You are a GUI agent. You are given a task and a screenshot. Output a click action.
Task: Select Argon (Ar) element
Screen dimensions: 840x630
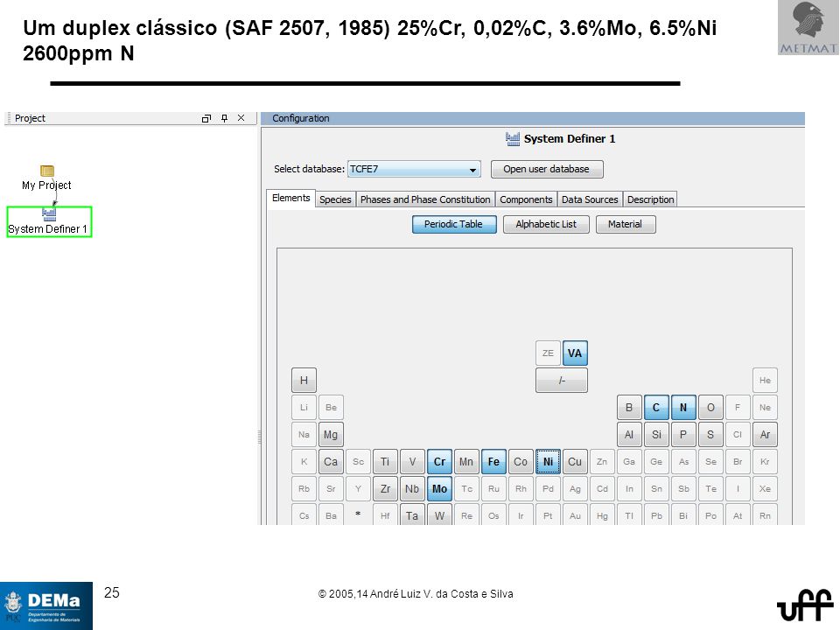pyautogui.click(x=765, y=435)
